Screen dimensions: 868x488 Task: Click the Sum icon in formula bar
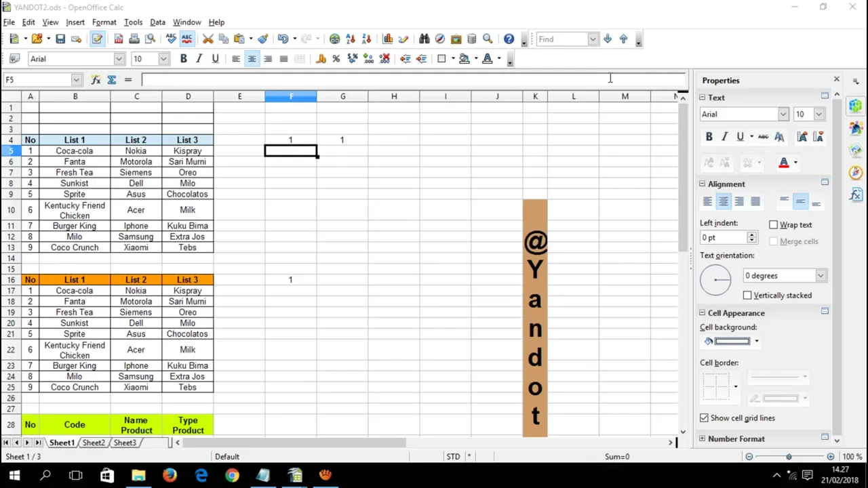click(112, 80)
